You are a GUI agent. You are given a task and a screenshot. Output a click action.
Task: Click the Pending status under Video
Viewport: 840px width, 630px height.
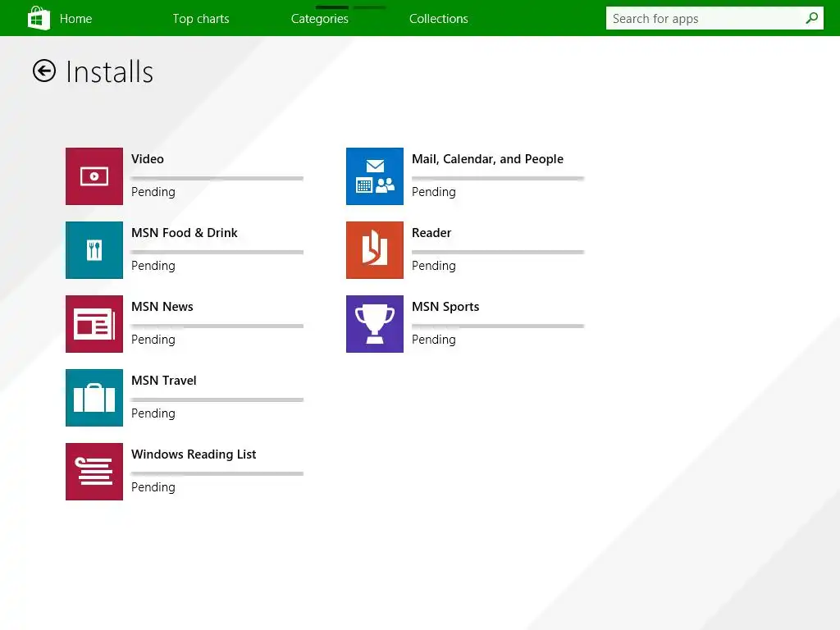pyautogui.click(x=153, y=192)
